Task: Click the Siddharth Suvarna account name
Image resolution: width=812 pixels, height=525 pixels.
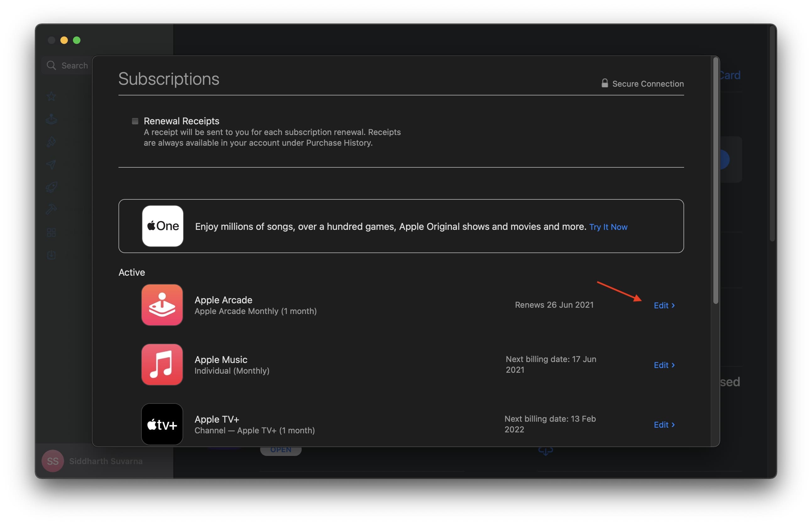Action: (x=106, y=461)
